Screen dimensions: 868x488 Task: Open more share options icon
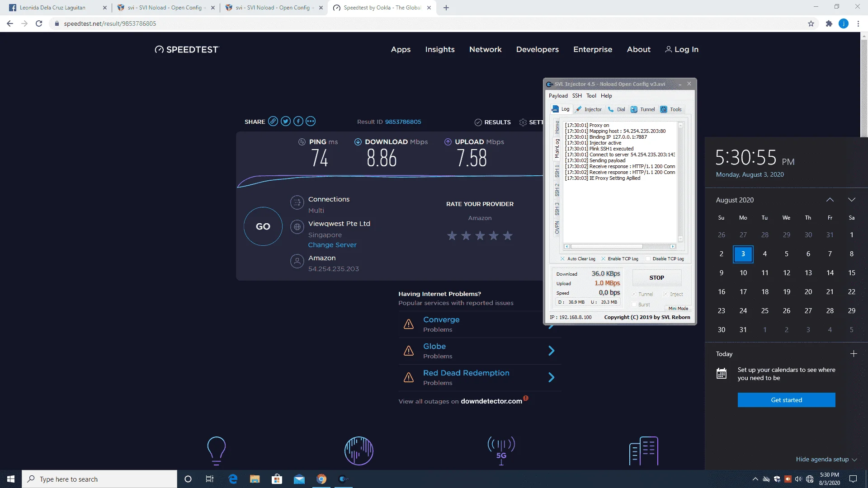click(x=311, y=121)
